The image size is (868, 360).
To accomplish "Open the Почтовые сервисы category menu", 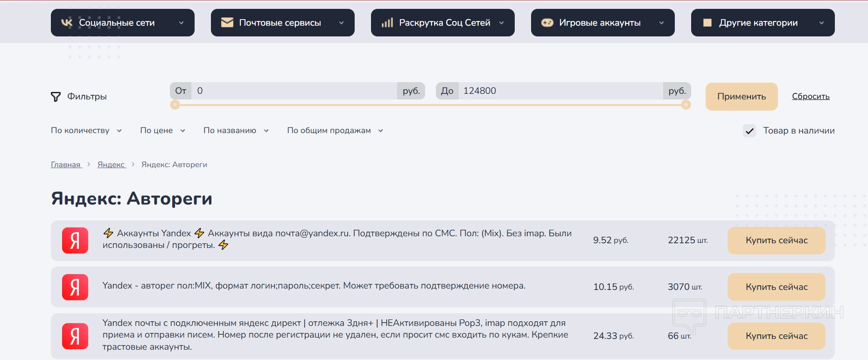I will pos(282,22).
